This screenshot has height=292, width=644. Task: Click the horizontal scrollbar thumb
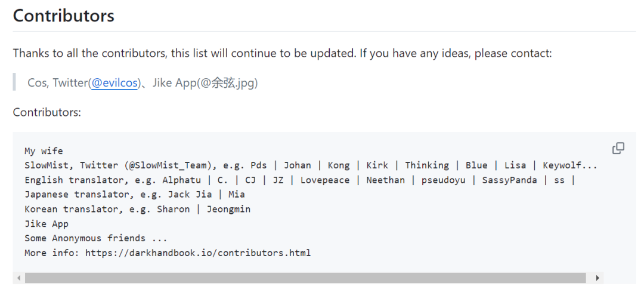pos(305,278)
